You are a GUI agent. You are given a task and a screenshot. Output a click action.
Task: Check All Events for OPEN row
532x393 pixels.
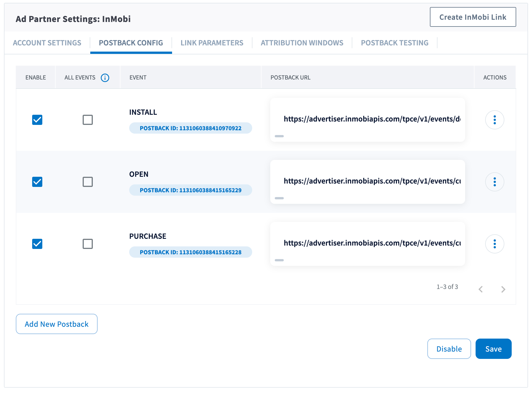click(x=88, y=182)
